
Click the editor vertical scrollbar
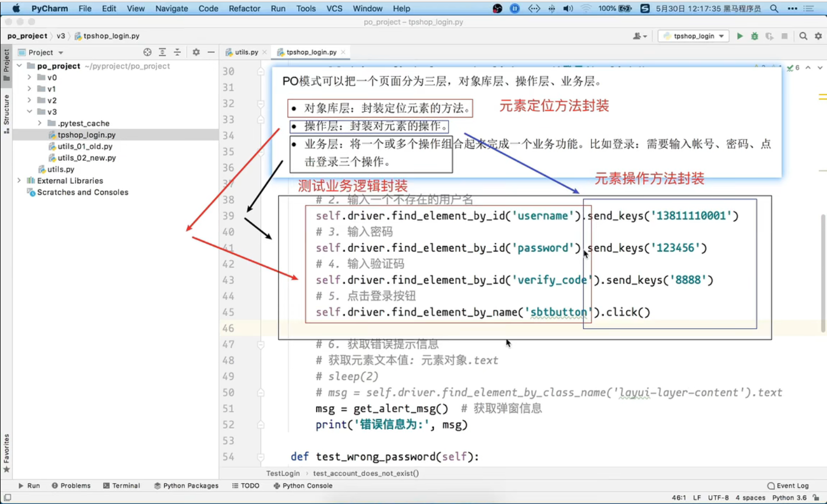pyautogui.click(x=823, y=273)
